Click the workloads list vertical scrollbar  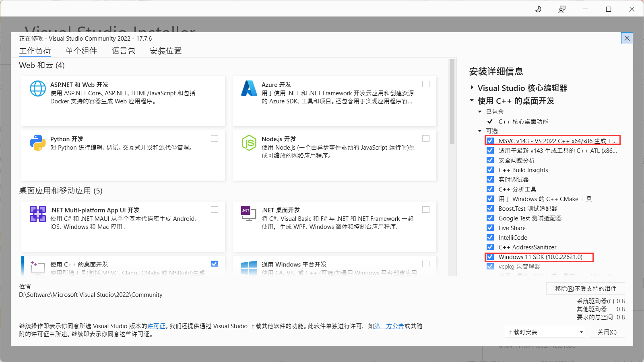coord(452,101)
